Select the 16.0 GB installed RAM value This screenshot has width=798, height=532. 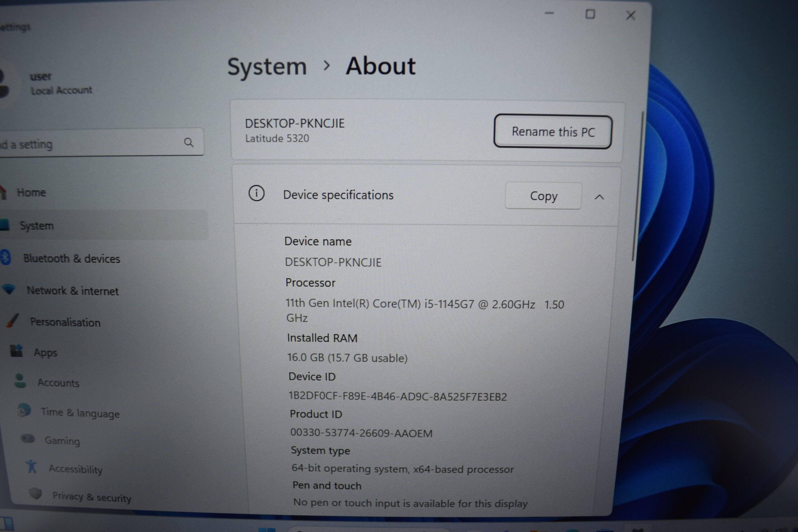[347, 357]
